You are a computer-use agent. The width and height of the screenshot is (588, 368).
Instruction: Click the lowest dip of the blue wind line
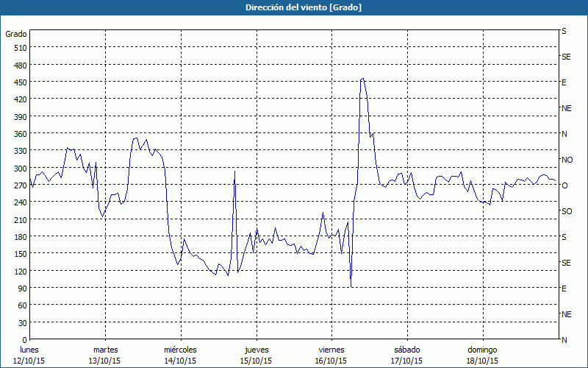tap(351, 286)
